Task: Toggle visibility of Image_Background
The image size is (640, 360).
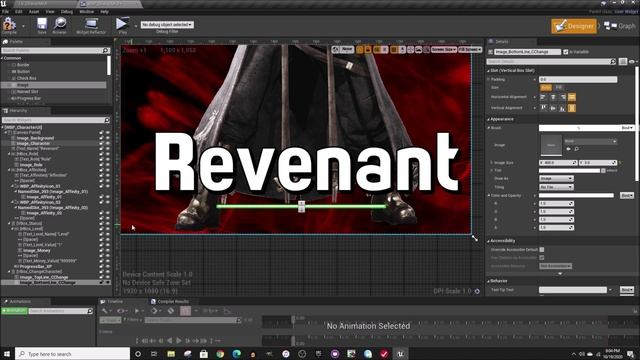Action: [108, 138]
